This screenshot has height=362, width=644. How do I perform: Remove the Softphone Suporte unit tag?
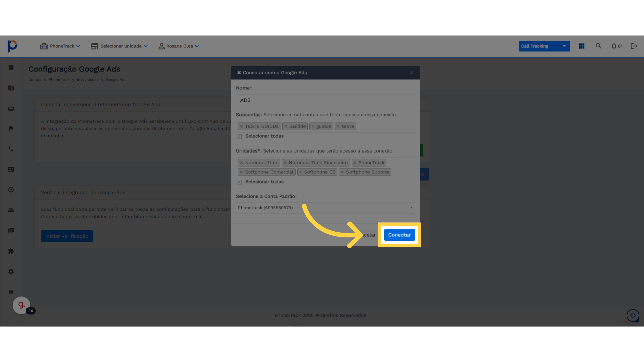click(x=342, y=172)
